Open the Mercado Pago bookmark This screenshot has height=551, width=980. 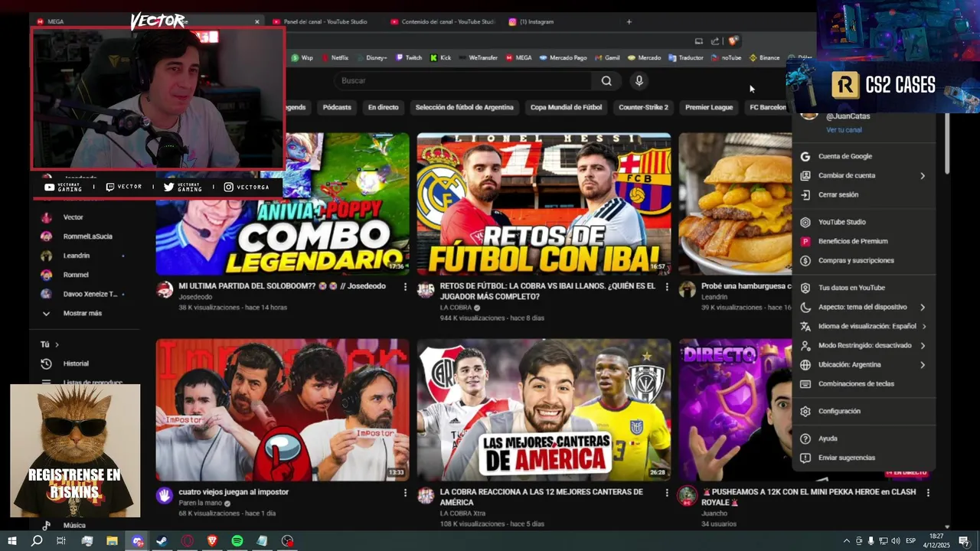pos(563,57)
